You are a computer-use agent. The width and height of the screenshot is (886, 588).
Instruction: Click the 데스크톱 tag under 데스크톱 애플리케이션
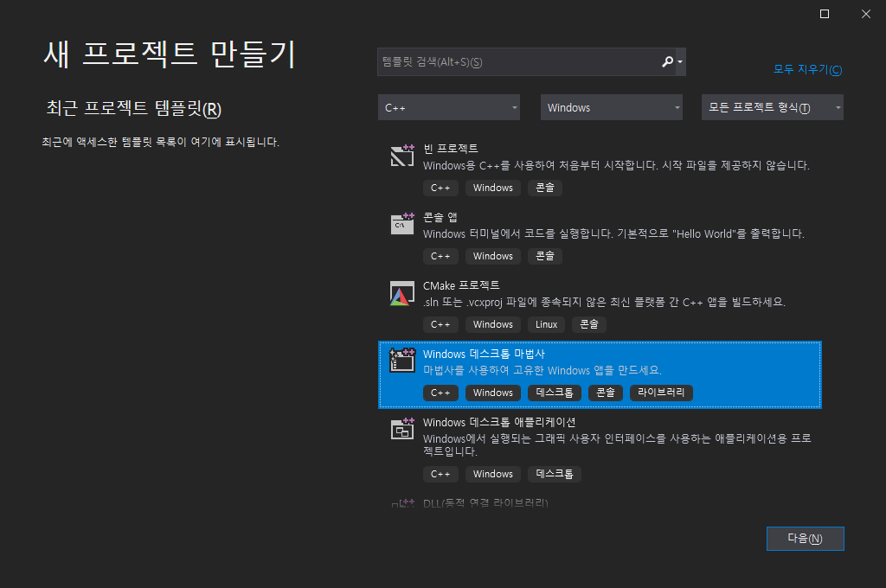pos(555,474)
